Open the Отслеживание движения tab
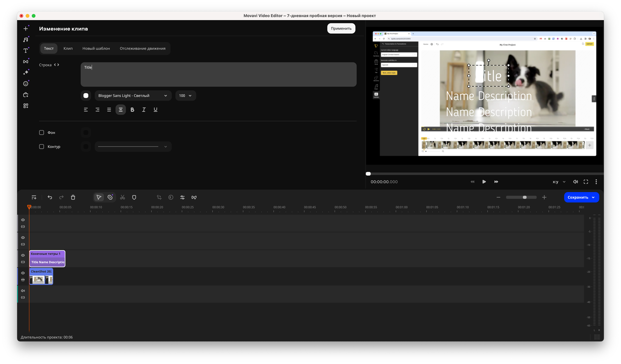This screenshot has height=364, width=621. (x=143, y=48)
